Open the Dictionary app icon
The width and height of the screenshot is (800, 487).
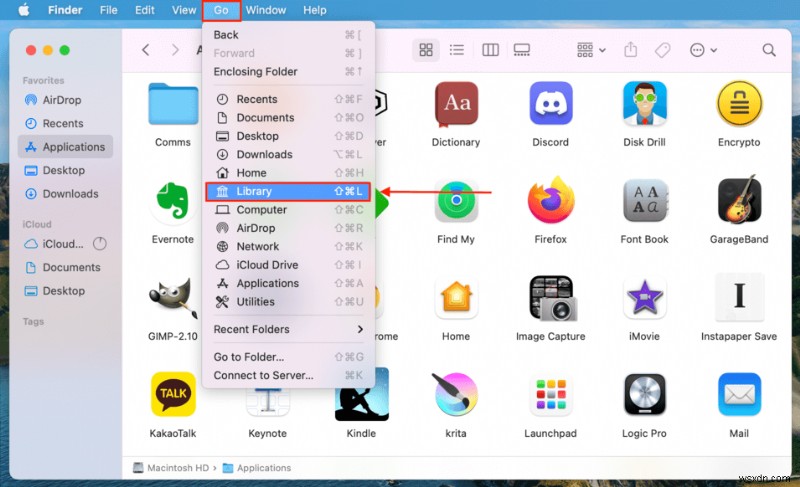456,104
